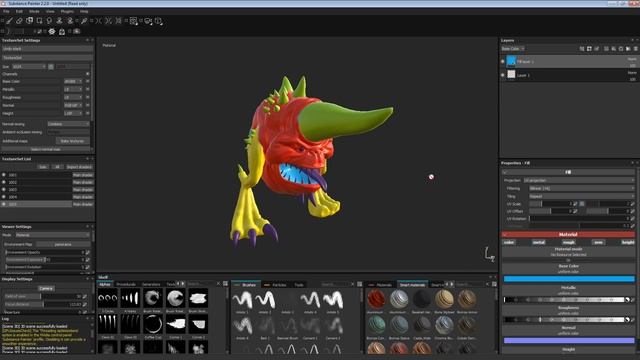The image size is (640, 360).
Task: Adjust the Roughness uniform color slider
Action: pyautogui.click(x=564, y=320)
